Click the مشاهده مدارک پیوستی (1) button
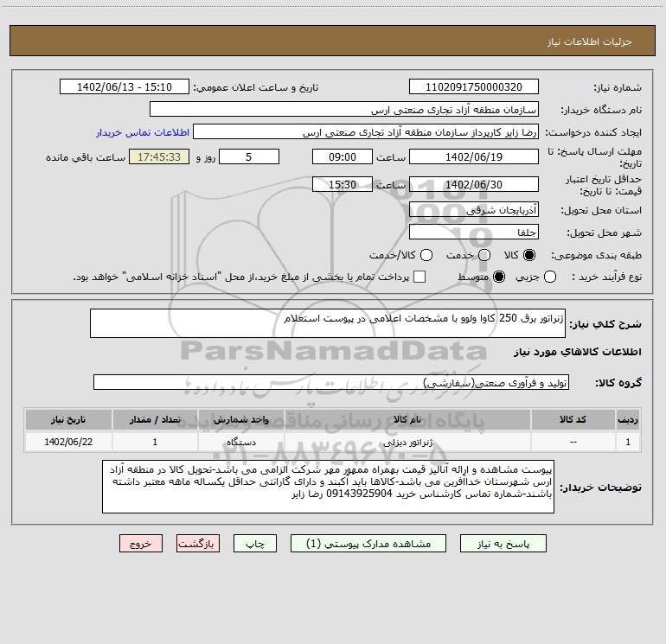Screen dimensions: 666x644 [368, 544]
